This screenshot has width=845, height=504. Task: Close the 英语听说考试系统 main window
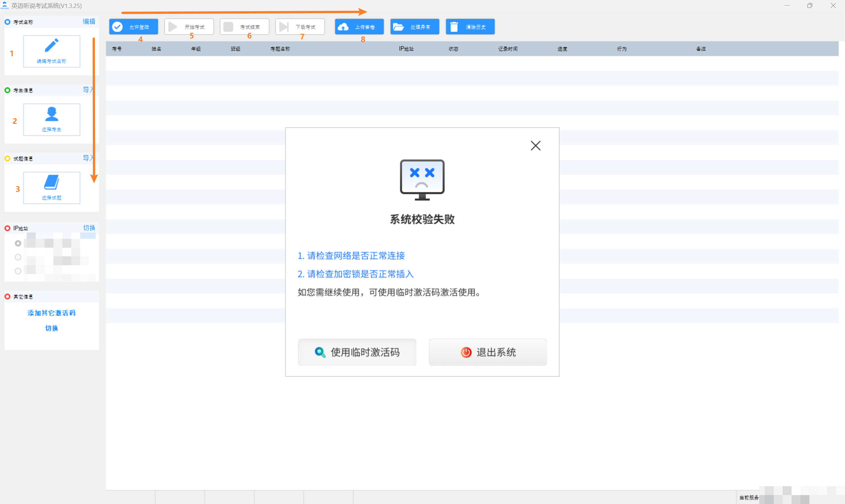[x=833, y=5]
